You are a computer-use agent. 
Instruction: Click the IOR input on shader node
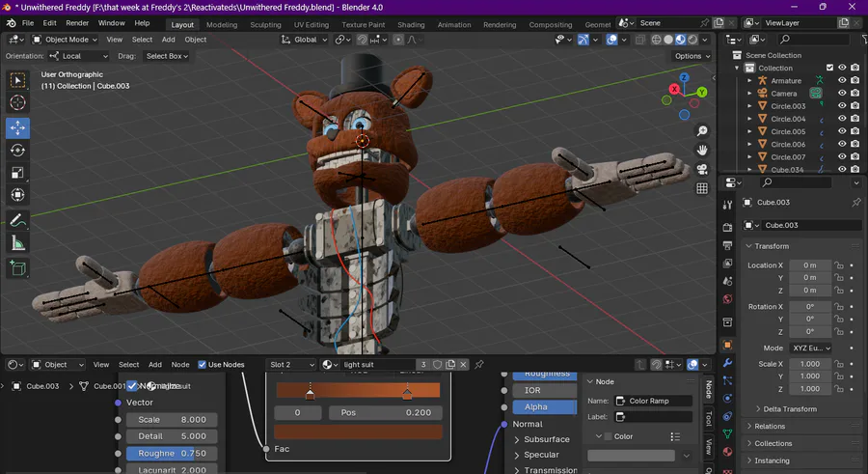pos(544,390)
